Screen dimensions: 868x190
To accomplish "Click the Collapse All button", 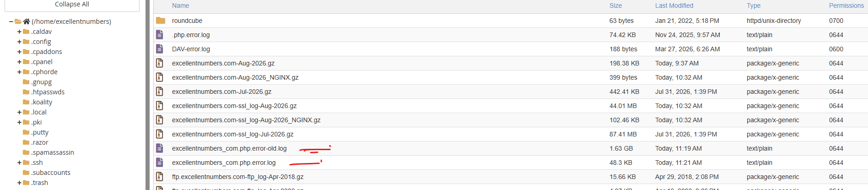I will (x=72, y=5).
